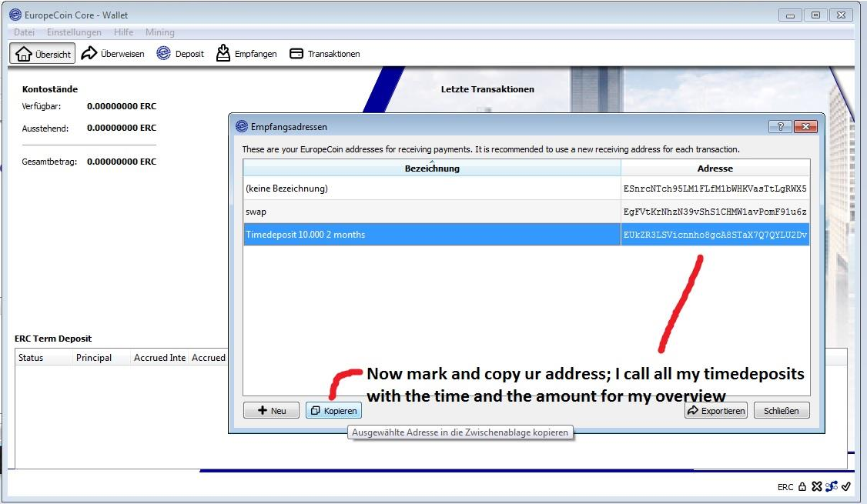The image size is (867, 504).
Task: Sort by the Adresse column header
Action: tap(715, 168)
